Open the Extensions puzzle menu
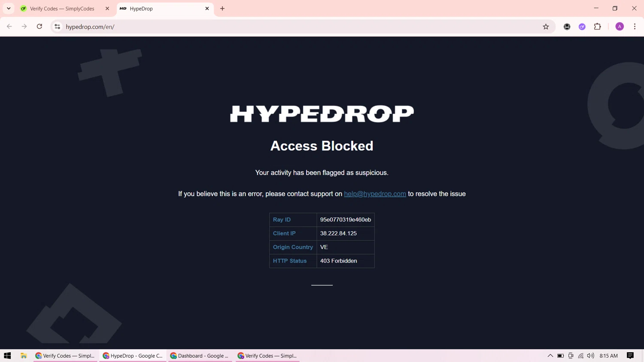644x362 pixels. pos(597,27)
